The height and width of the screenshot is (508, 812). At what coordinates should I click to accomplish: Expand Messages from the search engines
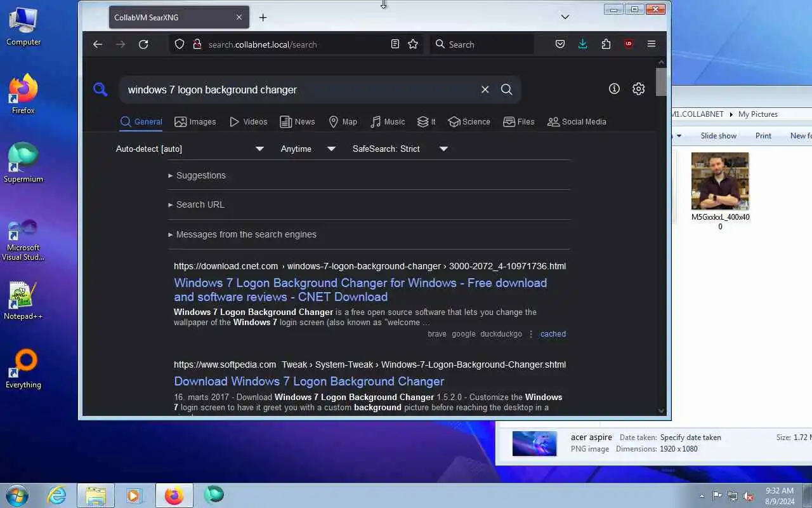click(x=242, y=234)
